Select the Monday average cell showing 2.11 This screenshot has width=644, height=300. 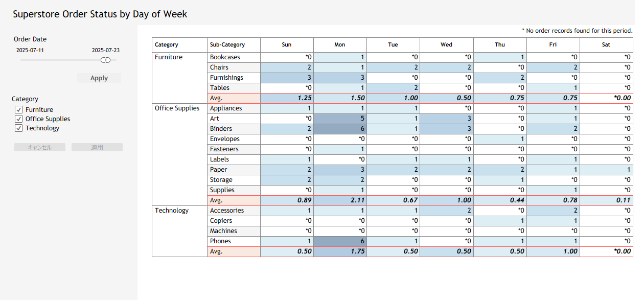click(x=340, y=200)
